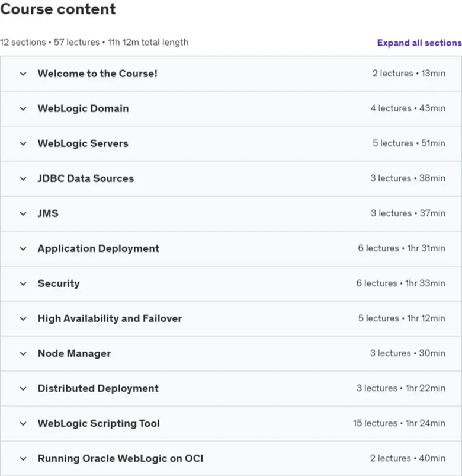Screen dimensions: 462x476
Task: Click '2 lectures • 40min' text
Action: pos(408,458)
